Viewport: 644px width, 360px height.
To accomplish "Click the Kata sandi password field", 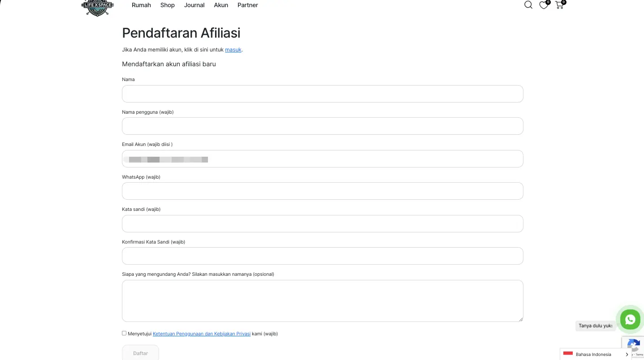I will tap(323, 223).
